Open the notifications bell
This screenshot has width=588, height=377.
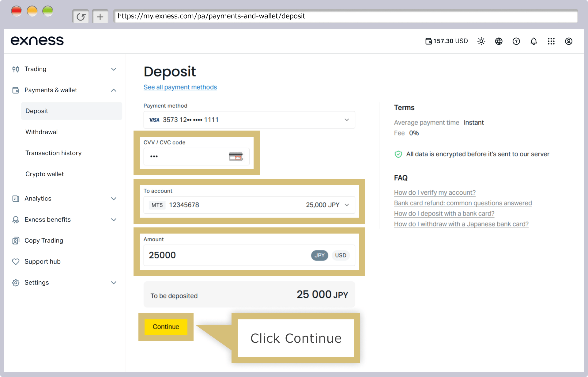pos(533,41)
